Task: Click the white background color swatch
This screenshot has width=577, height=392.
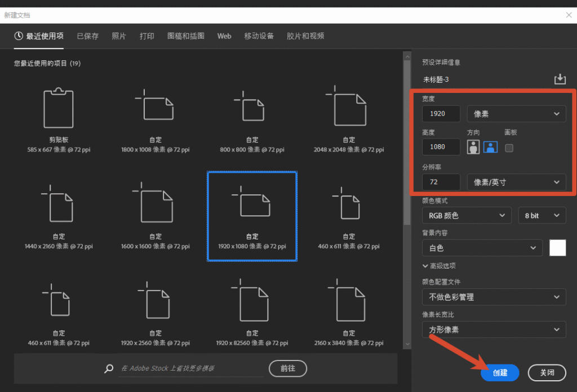Action: (557, 248)
